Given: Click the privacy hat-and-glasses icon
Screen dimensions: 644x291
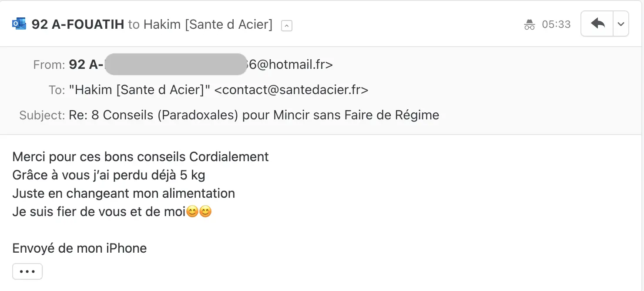Looking at the screenshot, I should 529,24.
